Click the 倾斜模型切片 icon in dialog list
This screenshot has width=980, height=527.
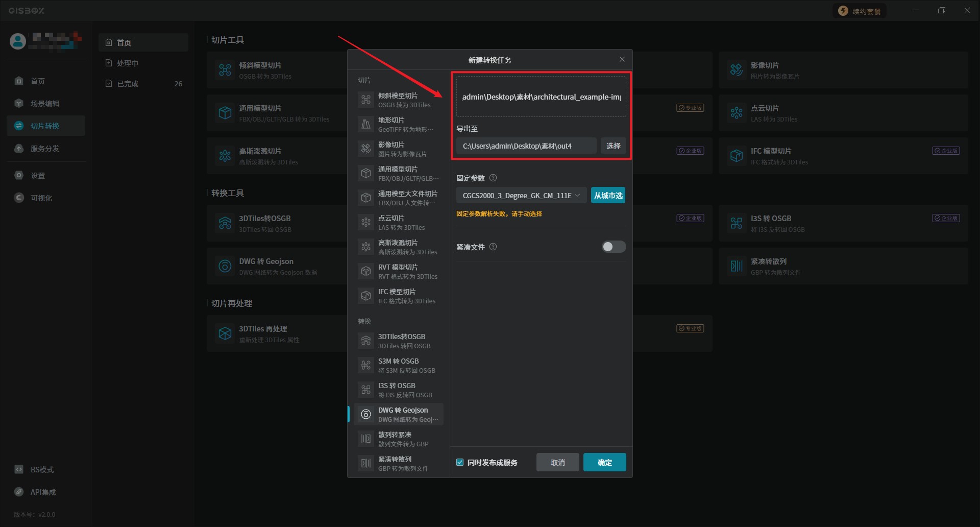coord(366,100)
